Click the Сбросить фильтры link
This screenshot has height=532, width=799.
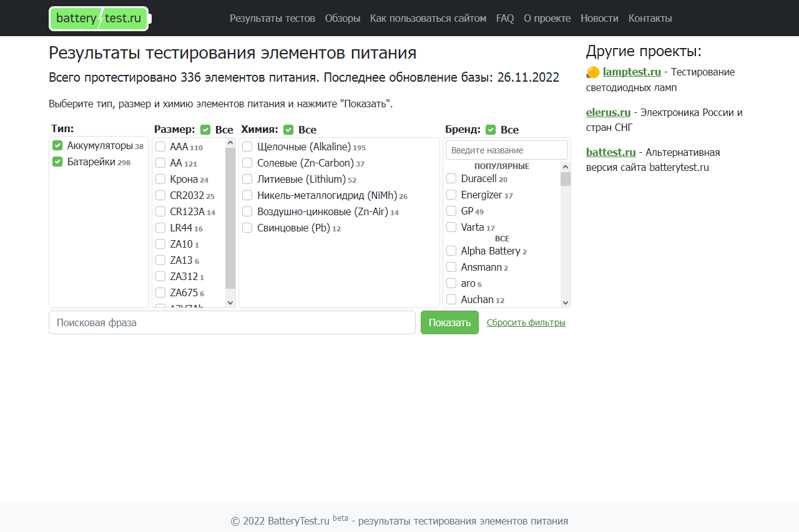(526, 322)
